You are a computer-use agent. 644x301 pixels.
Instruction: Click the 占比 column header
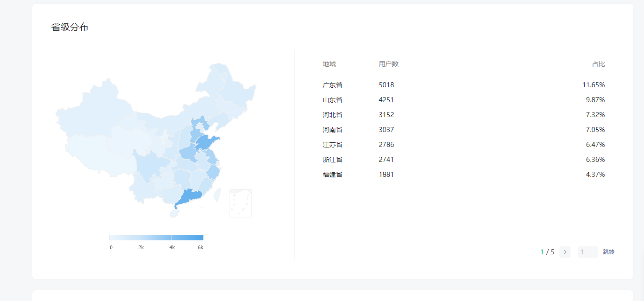pos(599,64)
